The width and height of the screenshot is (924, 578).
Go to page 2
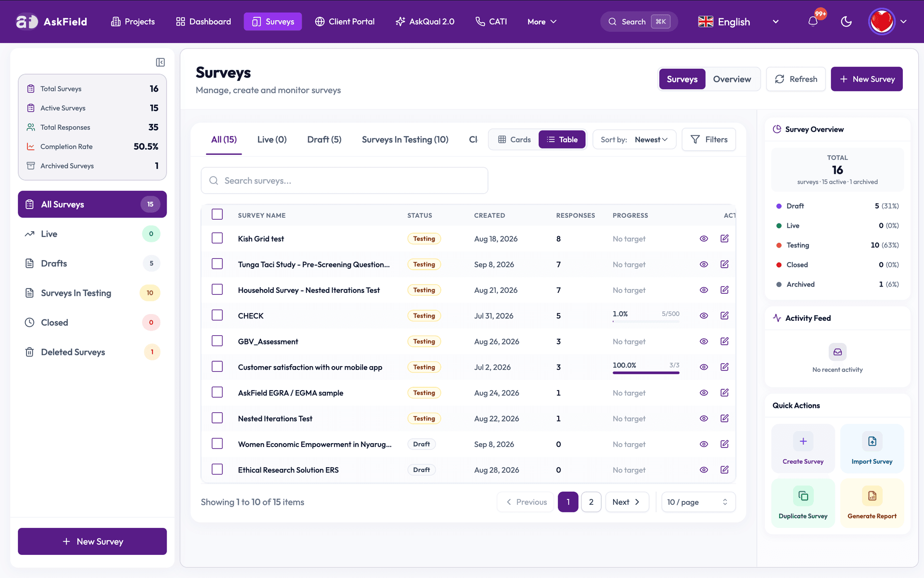pyautogui.click(x=591, y=502)
